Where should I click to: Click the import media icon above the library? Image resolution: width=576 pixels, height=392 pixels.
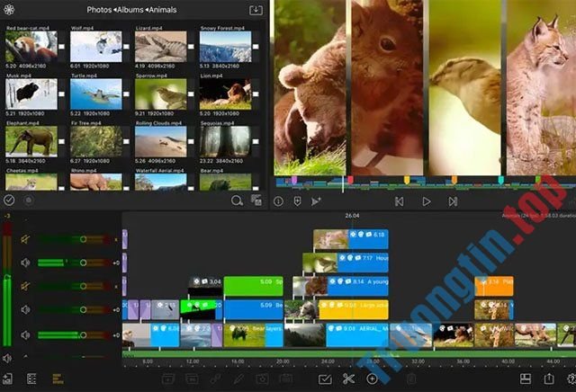click(x=256, y=10)
